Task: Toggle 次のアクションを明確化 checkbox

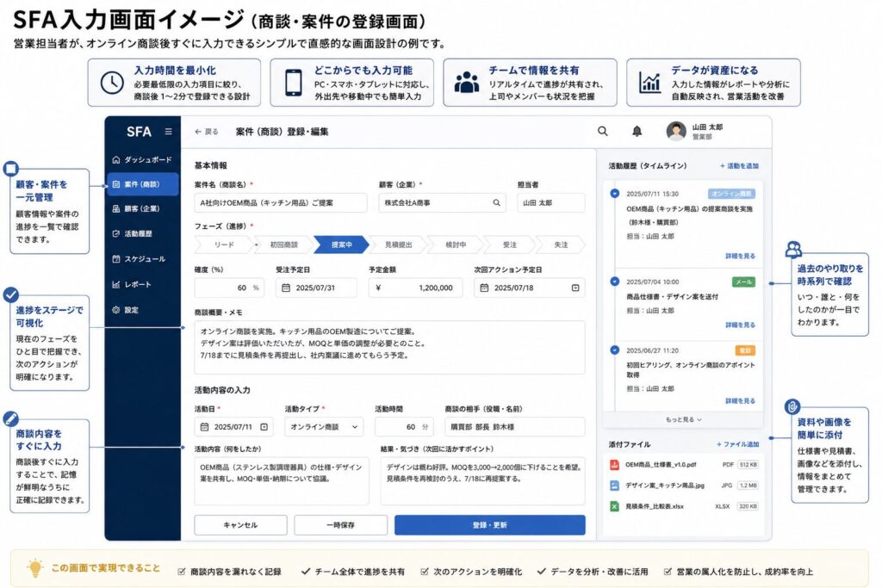Action: pyautogui.click(x=424, y=572)
